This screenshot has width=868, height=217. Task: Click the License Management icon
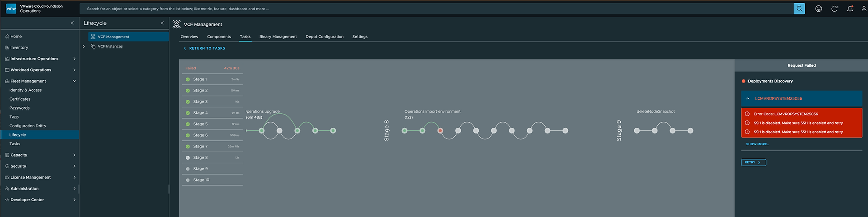click(7, 177)
